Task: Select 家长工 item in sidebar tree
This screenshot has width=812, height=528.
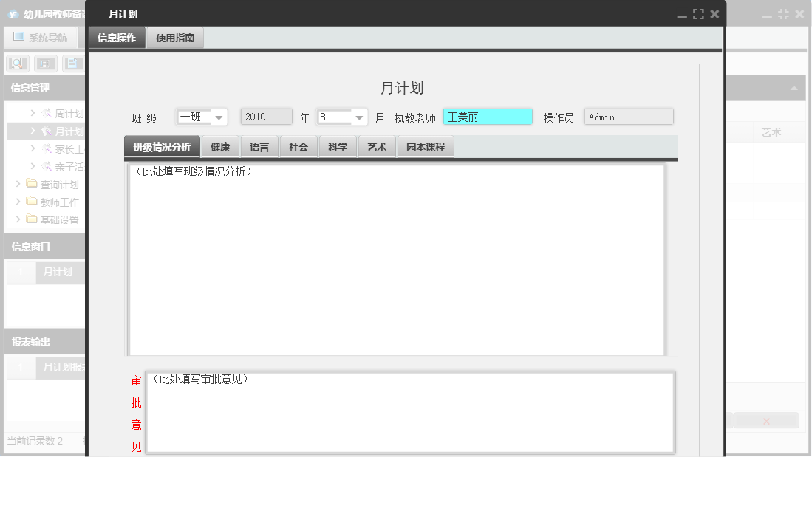Action: 69,149
